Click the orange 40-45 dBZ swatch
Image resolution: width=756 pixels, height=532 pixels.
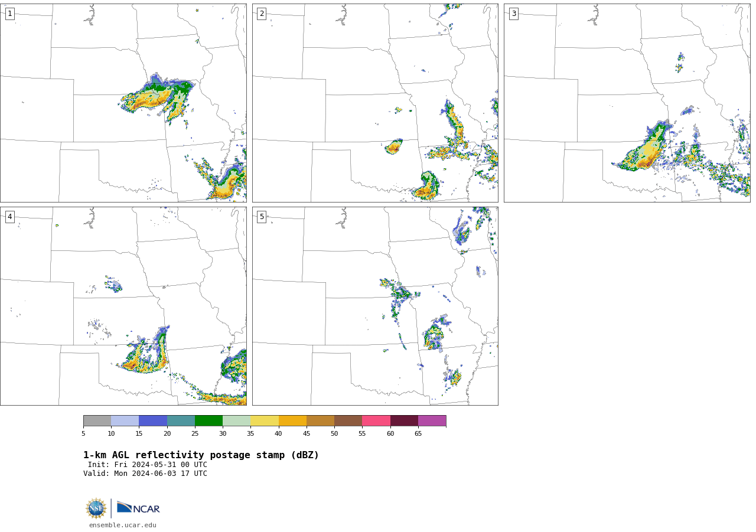point(292,421)
